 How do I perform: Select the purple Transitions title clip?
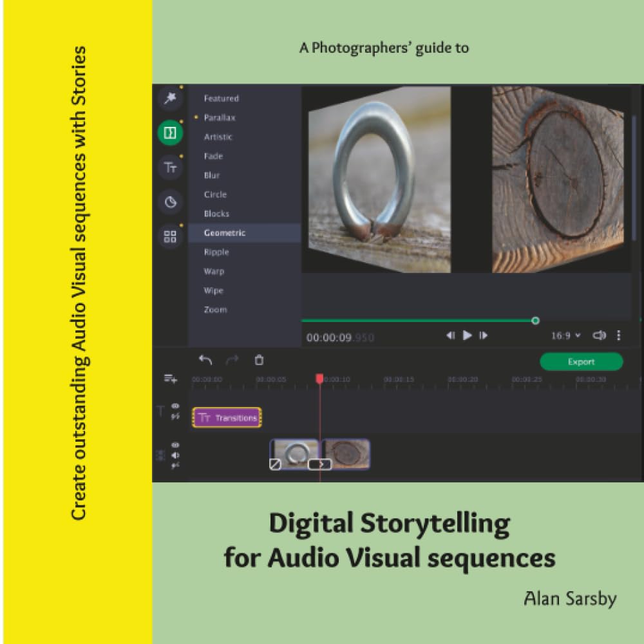pos(227,418)
